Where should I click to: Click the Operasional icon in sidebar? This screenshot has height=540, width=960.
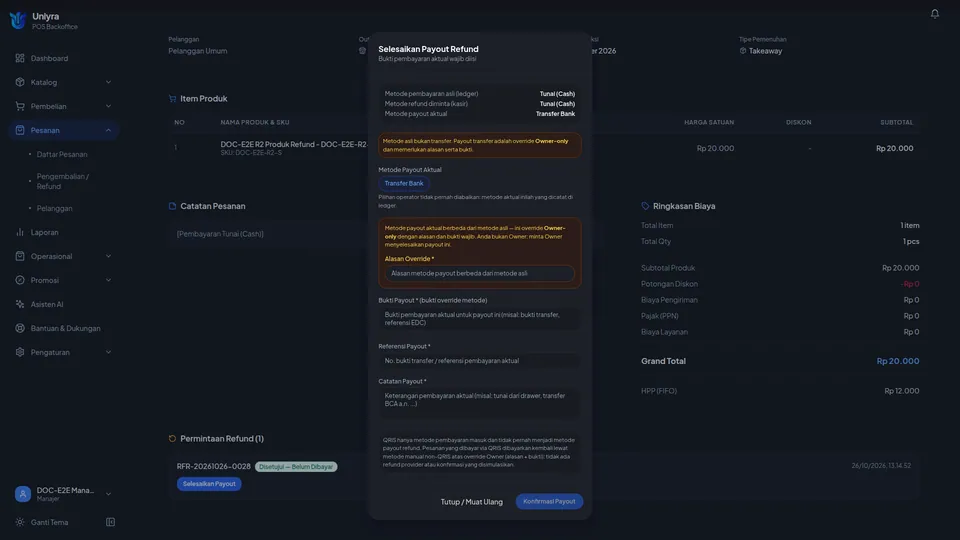coord(20,256)
